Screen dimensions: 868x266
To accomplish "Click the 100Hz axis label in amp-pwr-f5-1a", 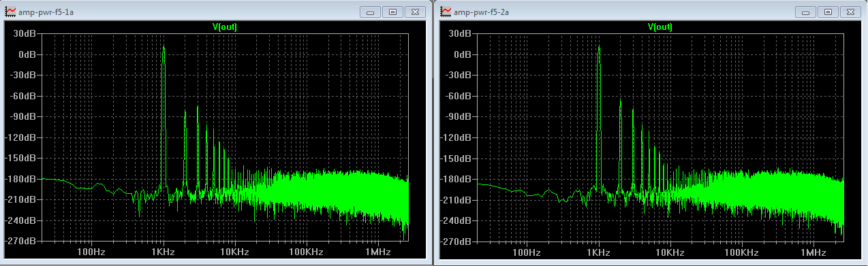I will [x=91, y=252].
